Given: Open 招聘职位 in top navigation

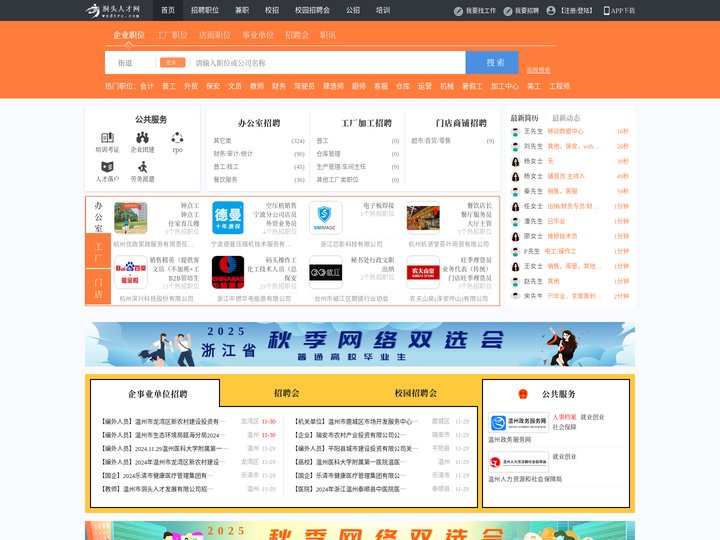Looking at the screenshot, I should [x=205, y=10].
